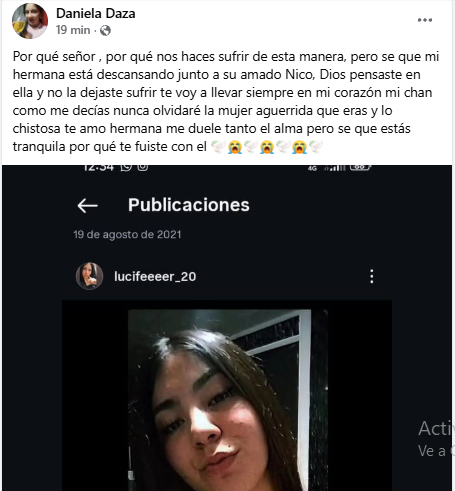
Task: Click the lucifeeeer_20 username
Action: click(x=155, y=276)
